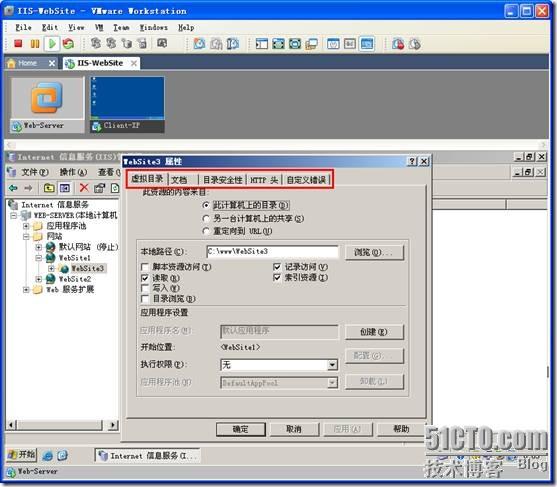
Task: Expand the Web service extensions node
Action: tap(26, 290)
